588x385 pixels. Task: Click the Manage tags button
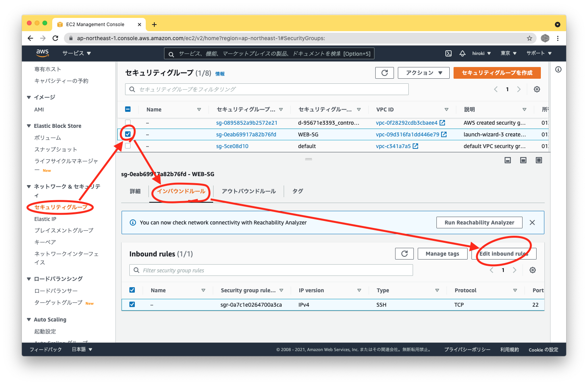pyautogui.click(x=442, y=254)
